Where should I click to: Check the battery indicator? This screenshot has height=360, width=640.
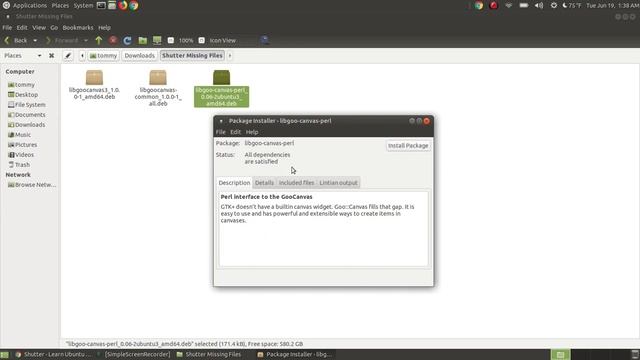[524, 6]
